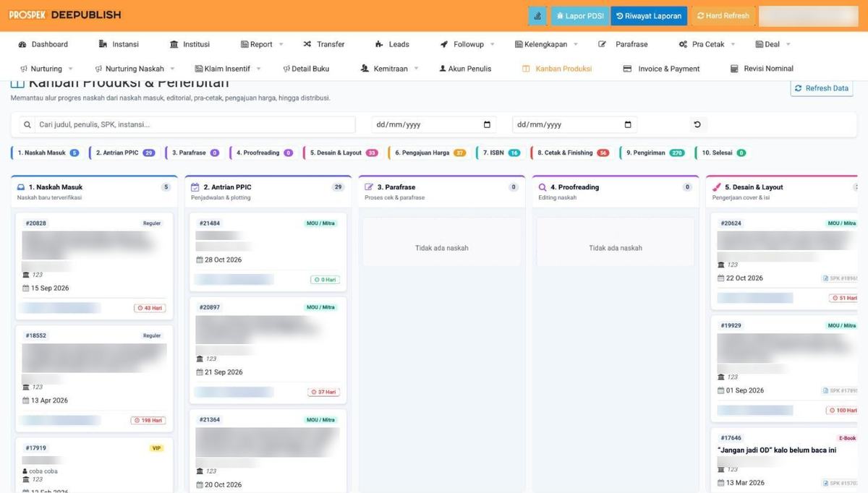Click the reset filter arrow icon
The image size is (868, 493).
point(697,124)
